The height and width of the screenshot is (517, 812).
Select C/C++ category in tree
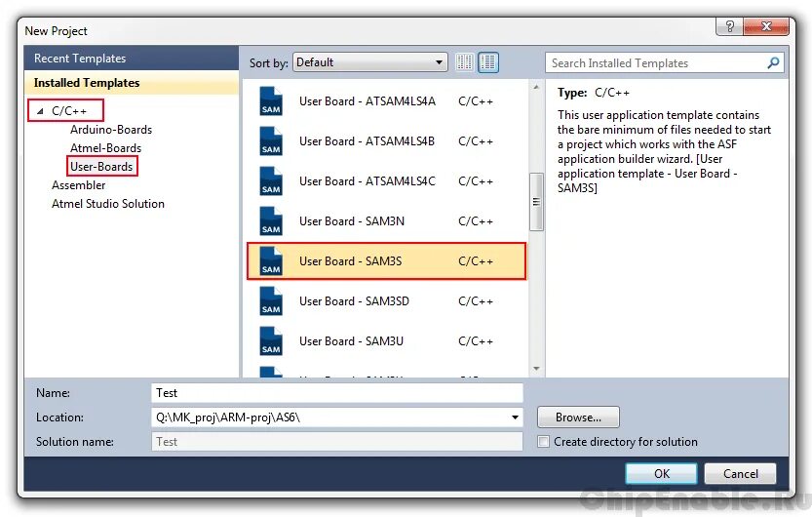click(x=69, y=111)
